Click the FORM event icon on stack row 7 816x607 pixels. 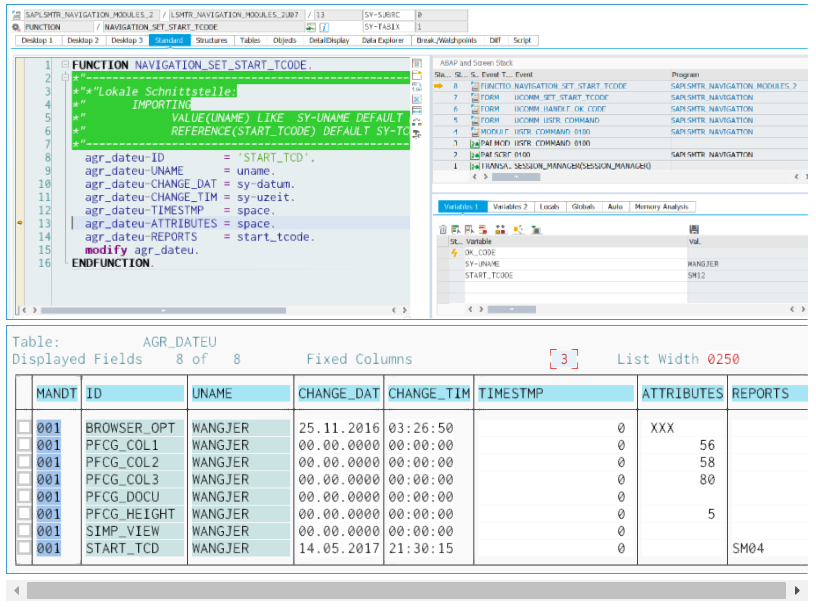click(475, 98)
